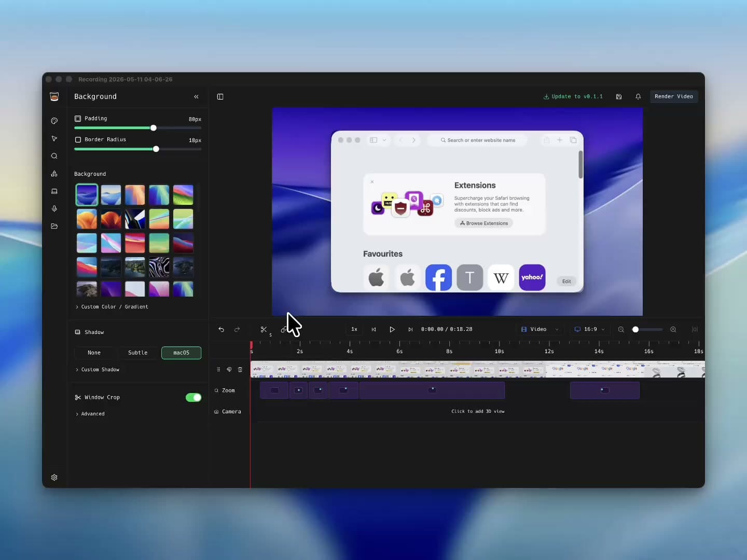Zoom out the timeline with minus magnifier
This screenshot has height=560, width=747.
[x=621, y=329]
